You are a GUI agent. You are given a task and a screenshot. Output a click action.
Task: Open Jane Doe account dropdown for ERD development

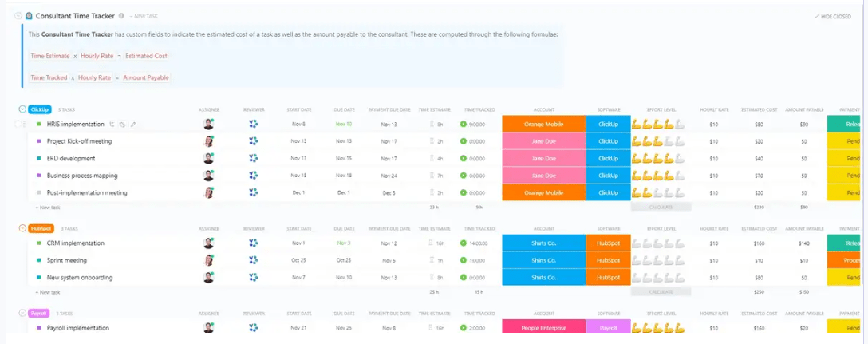coord(543,158)
